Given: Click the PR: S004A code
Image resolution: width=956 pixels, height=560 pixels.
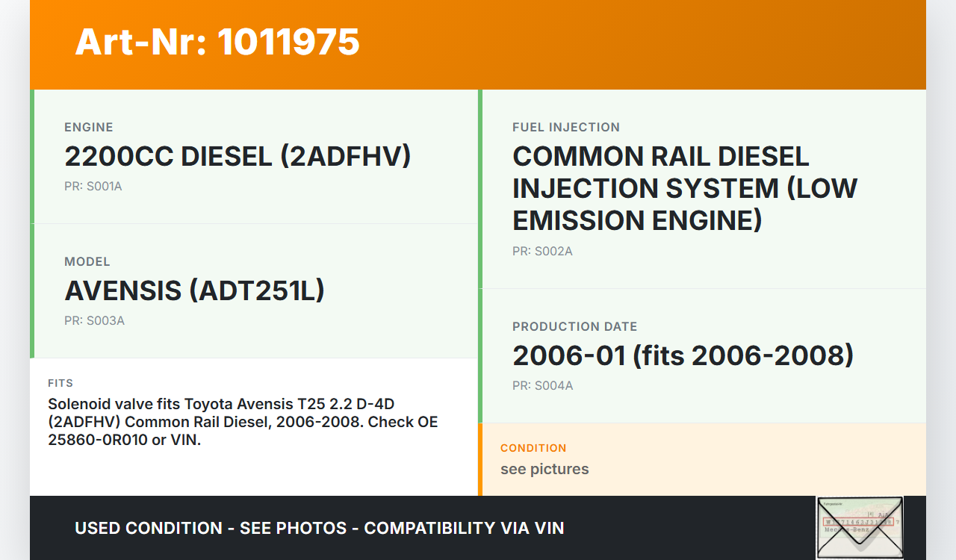Looking at the screenshot, I should [542, 386].
